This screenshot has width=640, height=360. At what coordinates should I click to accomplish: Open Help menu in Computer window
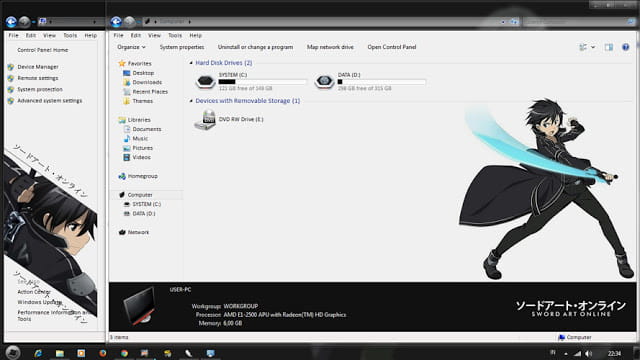click(196, 36)
